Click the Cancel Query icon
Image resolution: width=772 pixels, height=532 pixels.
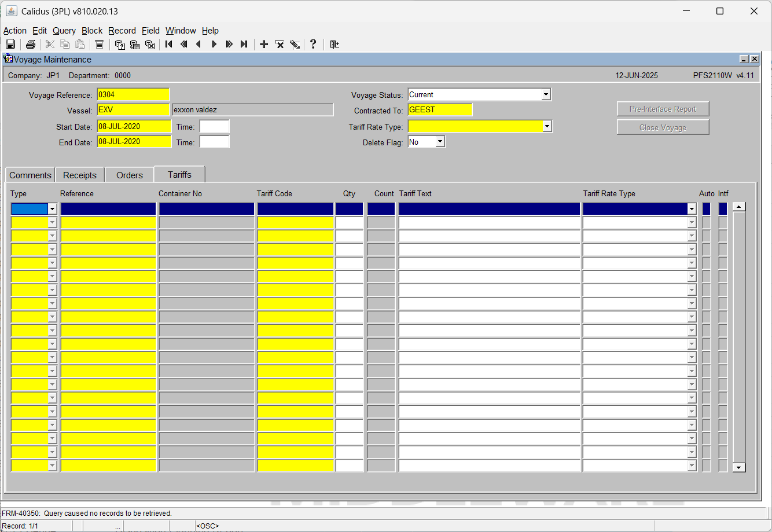coord(150,44)
